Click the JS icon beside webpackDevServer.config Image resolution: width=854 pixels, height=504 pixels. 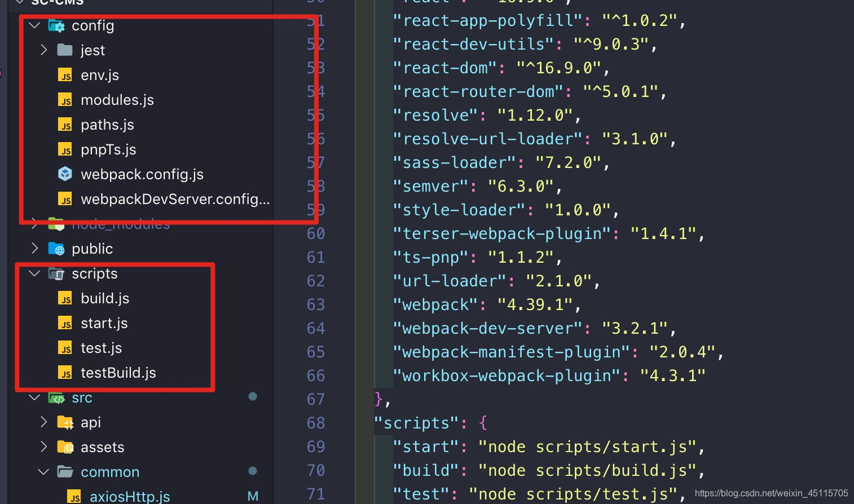pos(65,200)
